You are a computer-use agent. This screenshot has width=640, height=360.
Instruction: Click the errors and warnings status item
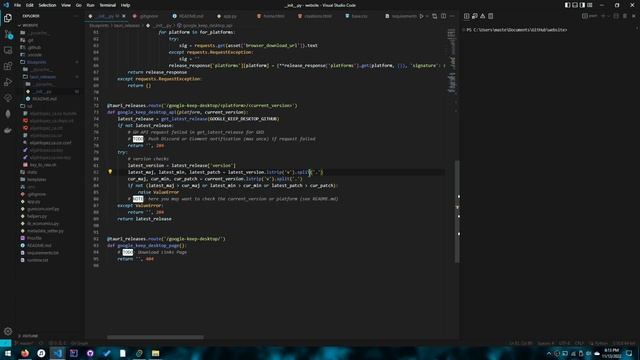click(58, 343)
